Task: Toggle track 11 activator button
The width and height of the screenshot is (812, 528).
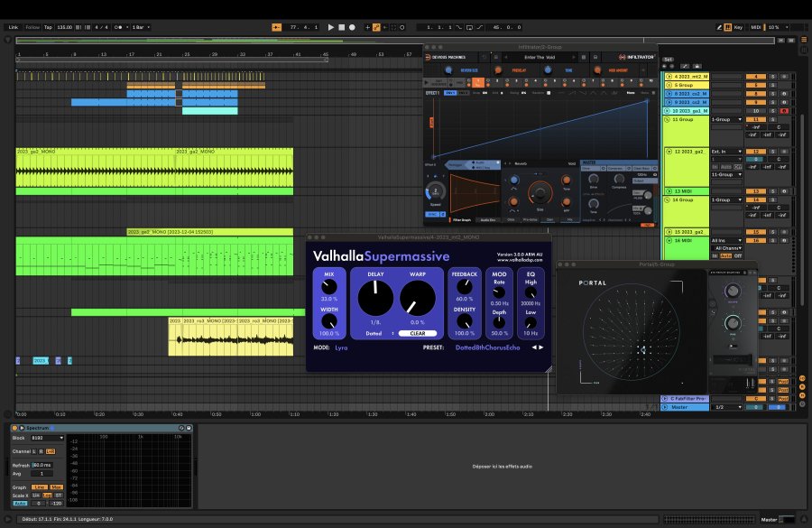Action: click(x=755, y=120)
